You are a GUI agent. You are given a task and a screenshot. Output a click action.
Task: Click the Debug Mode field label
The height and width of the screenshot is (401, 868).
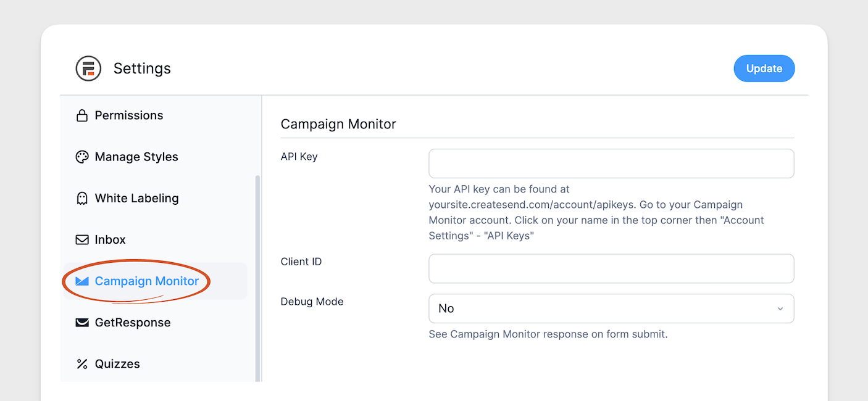[x=312, y=302]
